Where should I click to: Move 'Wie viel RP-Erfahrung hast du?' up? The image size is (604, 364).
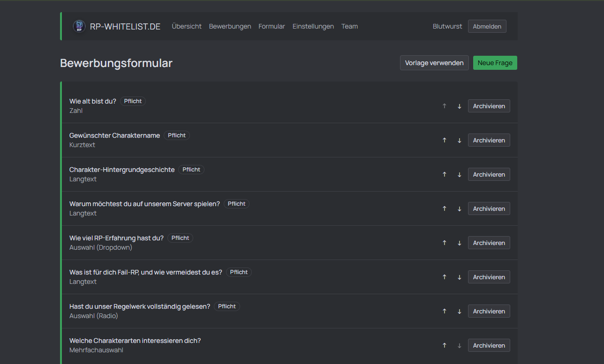point(445,243)
